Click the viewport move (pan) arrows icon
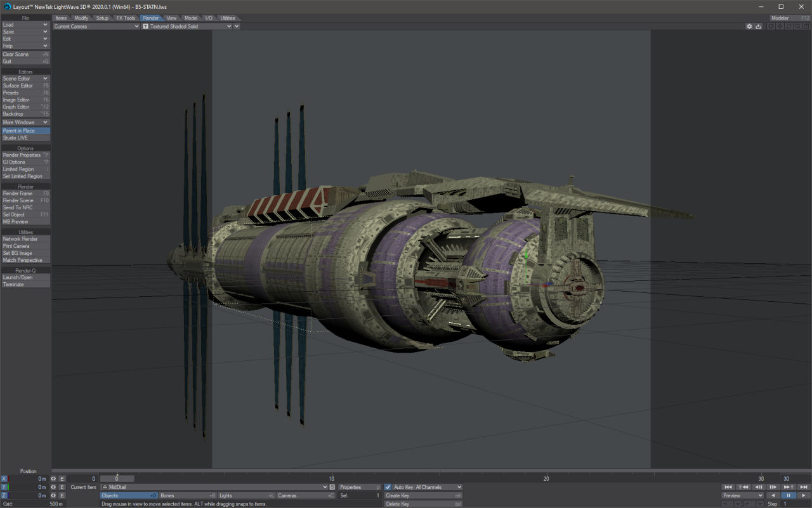The width and height of the screenshot is (812, 508). coord(780,26)
